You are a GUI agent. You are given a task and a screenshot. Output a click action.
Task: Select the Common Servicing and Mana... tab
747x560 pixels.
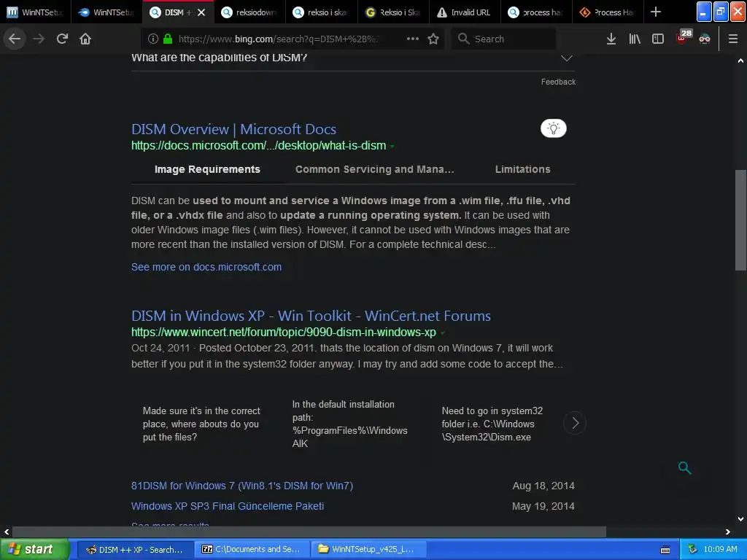point(374,169)
